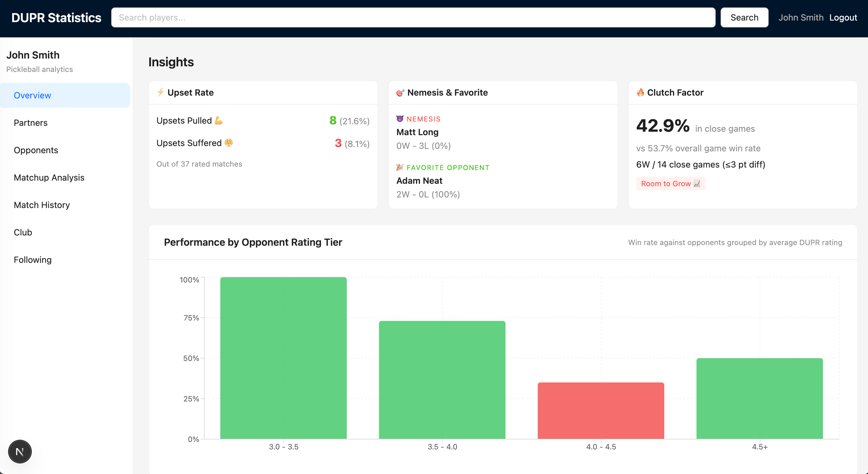This screenshot has height=474, width=868.
Task: Click the fire icon on Clutch Factor card
Action: pyautogui.click(x=640, y=92)
